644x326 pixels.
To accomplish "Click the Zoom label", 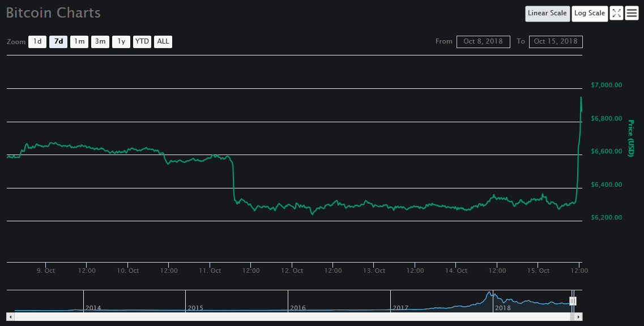I will pyautogui.click(x=16, y=42).
